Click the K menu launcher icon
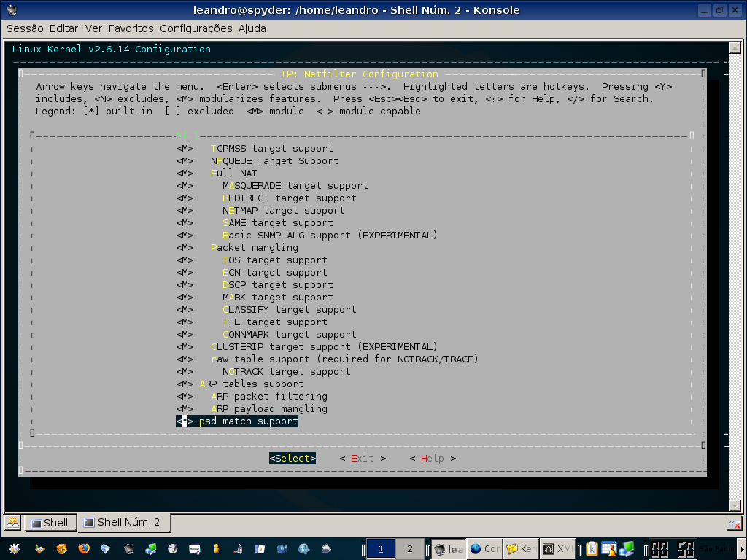The height and width of the screenshot is (560, 747). pos(14,549)
